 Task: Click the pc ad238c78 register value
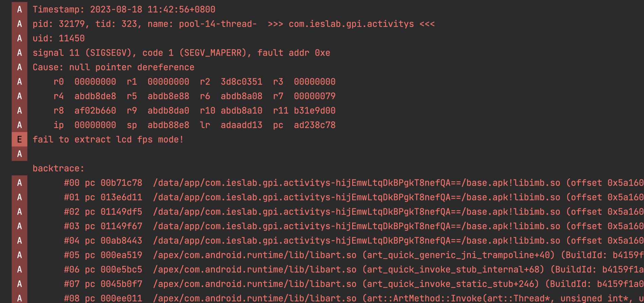pos(304,125)
